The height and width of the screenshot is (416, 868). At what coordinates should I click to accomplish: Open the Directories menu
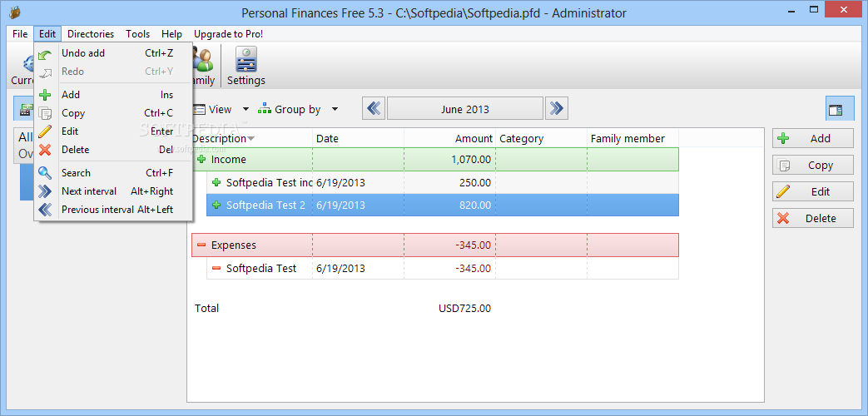pyautogui.click(x=91, y=34)
